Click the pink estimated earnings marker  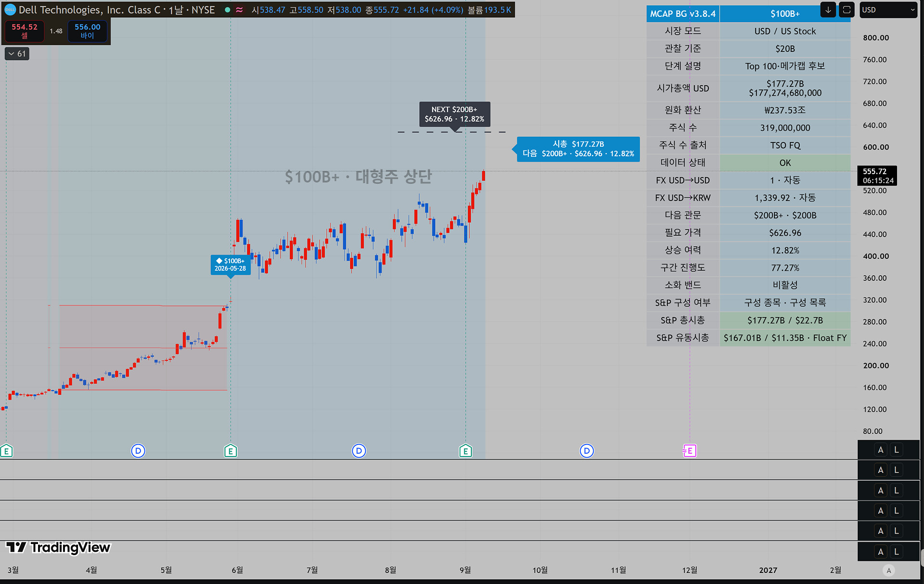(689, 451)
